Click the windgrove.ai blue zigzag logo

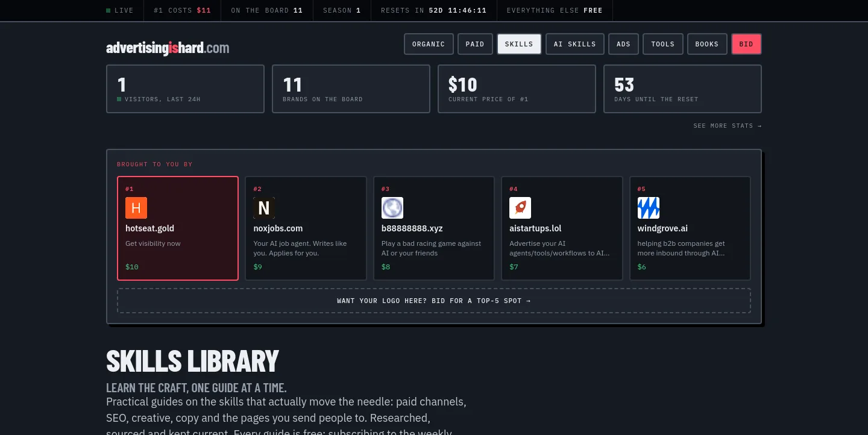[649, 208]
